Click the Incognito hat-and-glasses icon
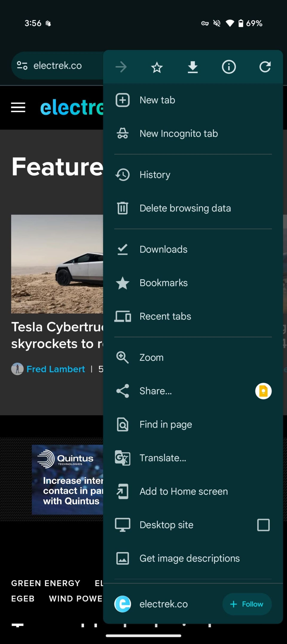Image resolution: width=287 pixels, height=644 pixels. tap(123, 133)
